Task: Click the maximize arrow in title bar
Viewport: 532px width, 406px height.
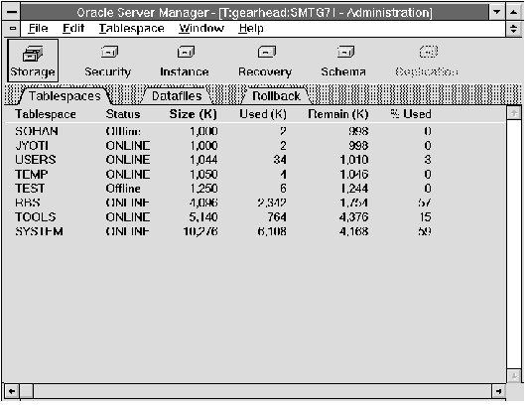Action: click(x=514, y=12)
